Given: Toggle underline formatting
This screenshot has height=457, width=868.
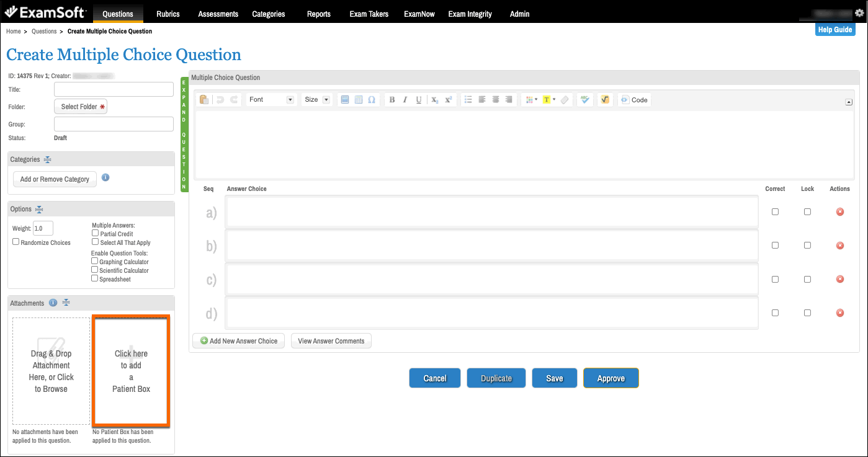Looking at the screenshot, I should click(419, 100).
